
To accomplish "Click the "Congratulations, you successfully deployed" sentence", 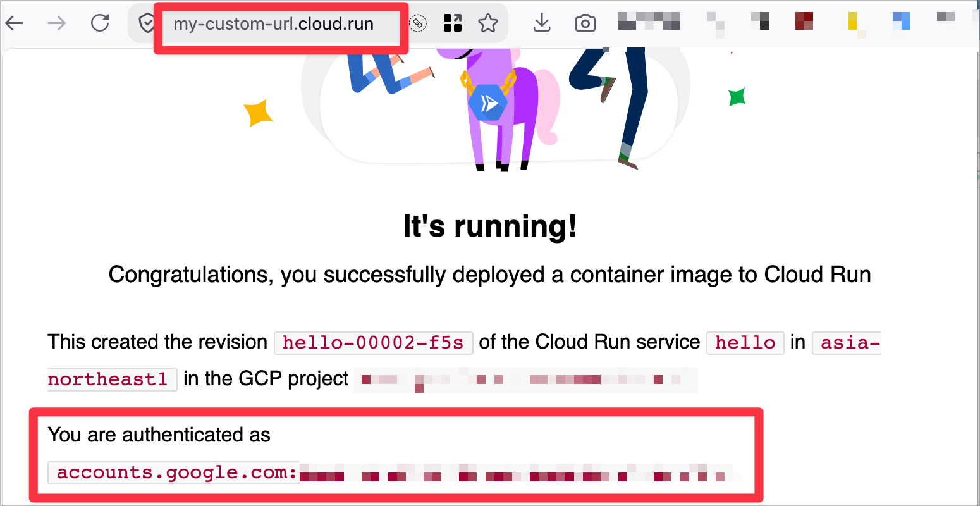I will [490, 275].
